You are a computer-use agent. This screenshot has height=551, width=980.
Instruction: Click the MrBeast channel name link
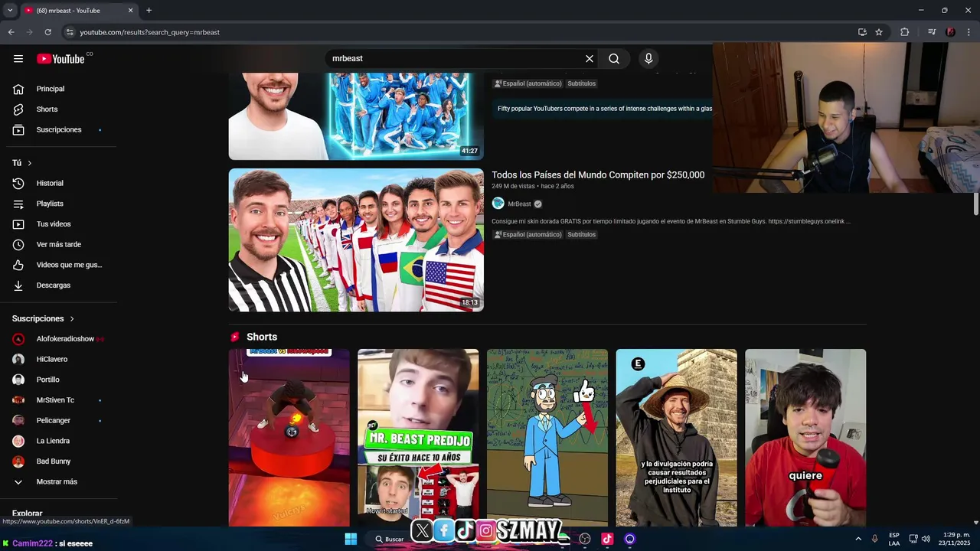(519, 204)
